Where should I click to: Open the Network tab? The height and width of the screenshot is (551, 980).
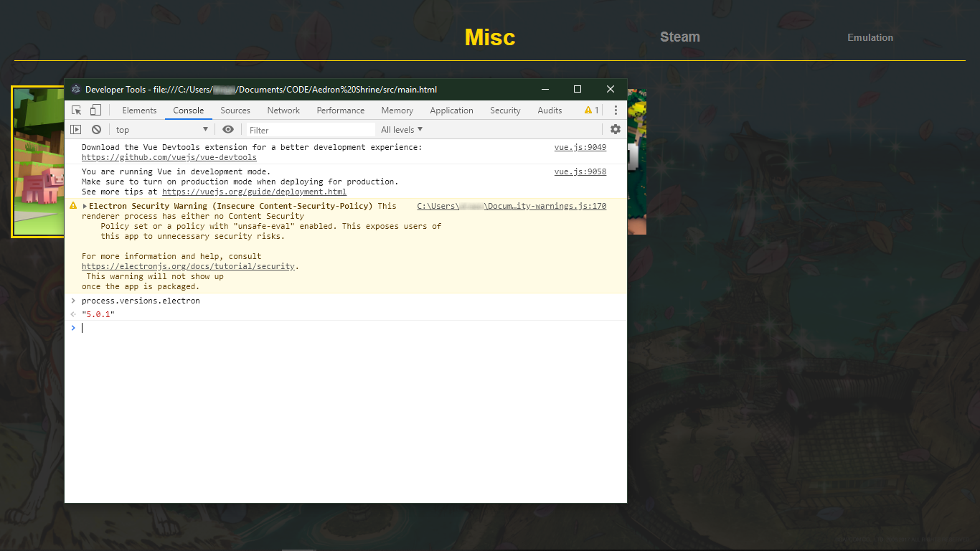pos(283,110)
